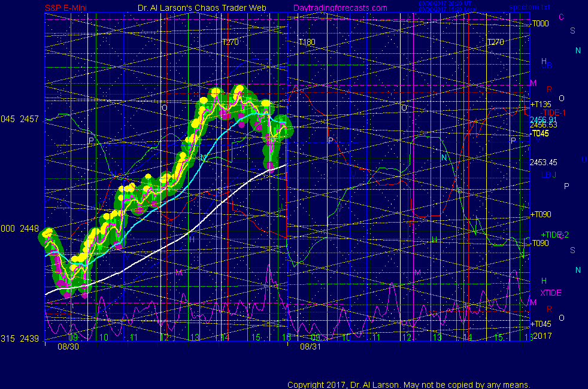Viewport: 588px width, 389px height.
Task: Click the copyright notice text
Action: [x=409, y=384]
